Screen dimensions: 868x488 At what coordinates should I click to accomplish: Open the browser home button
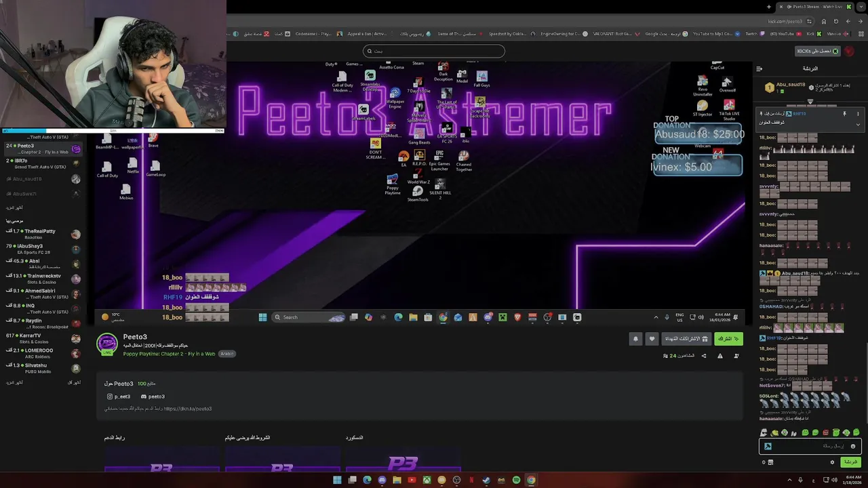click(824, 21)
